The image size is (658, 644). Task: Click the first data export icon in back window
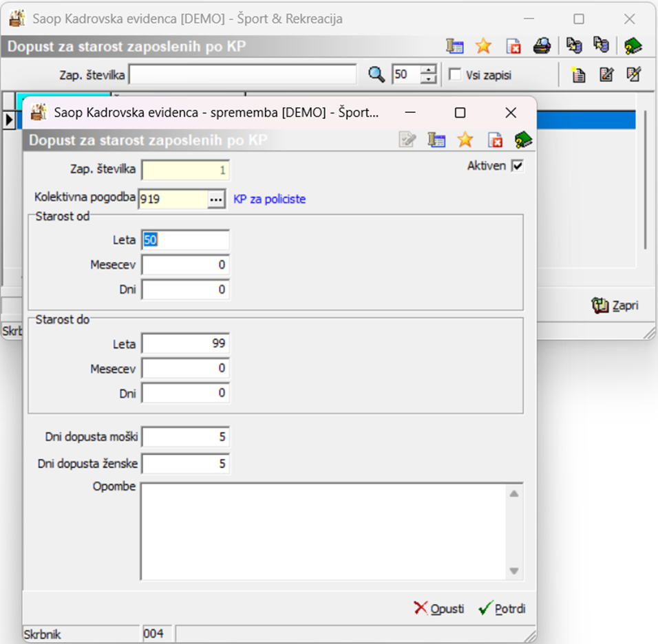coord(574,45)
